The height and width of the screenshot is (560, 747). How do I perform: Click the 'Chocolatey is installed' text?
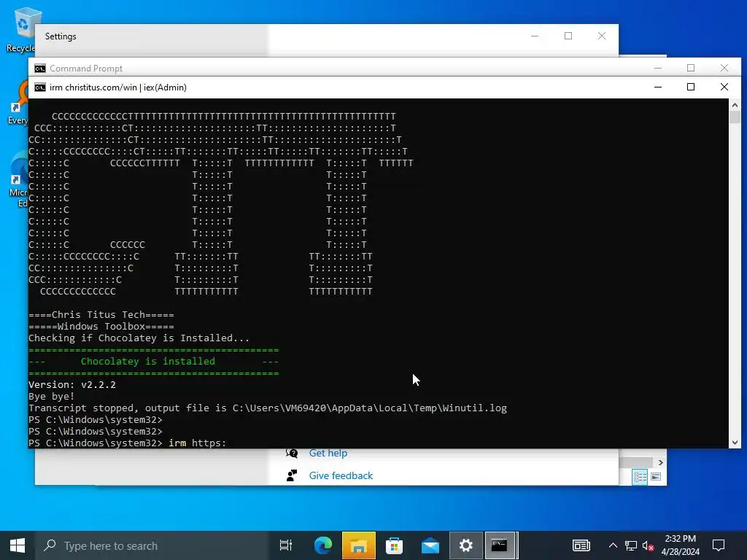147,362
